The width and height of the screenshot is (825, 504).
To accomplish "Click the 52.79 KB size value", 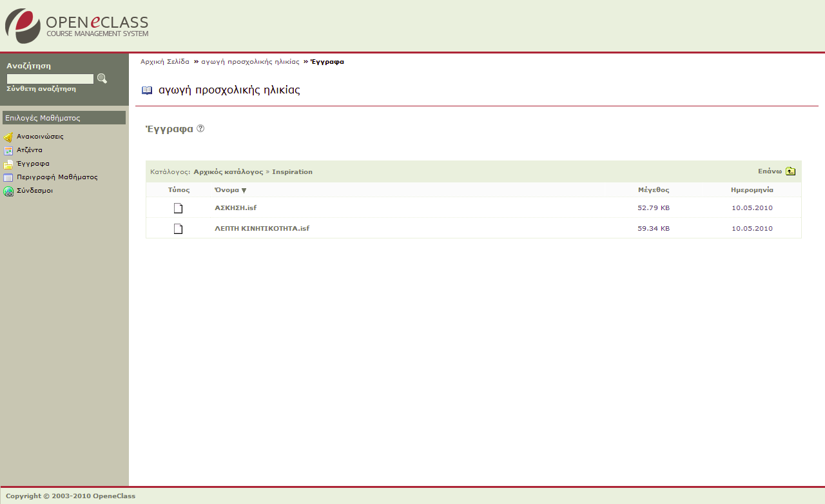I will pos(654,208).
